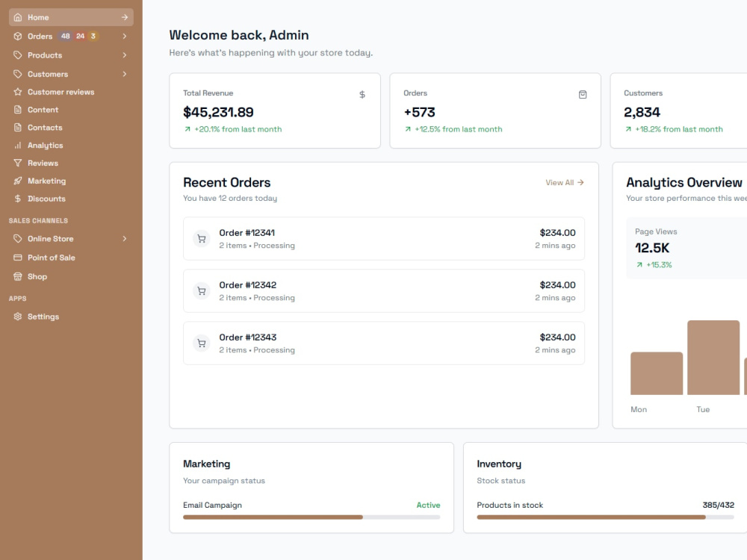The height and width of the screenshot is (560, 747).
Task: Open the Shop sales channel
Action: pos(71,277)
